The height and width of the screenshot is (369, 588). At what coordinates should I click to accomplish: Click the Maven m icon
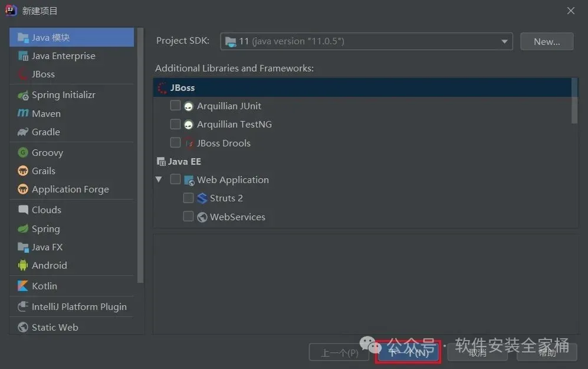23,113
